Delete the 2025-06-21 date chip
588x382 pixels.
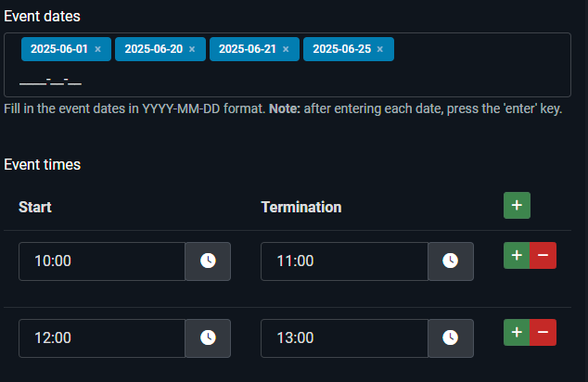[x=286, y=49]
